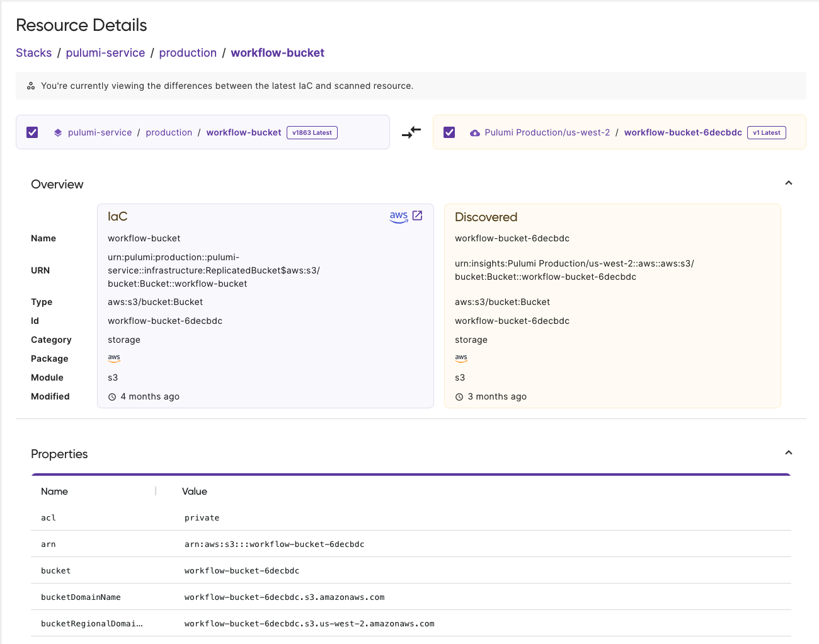The height and width of the screenshot is (644, 819).
Task: Click the IaC URN value text
Action: 214,270
